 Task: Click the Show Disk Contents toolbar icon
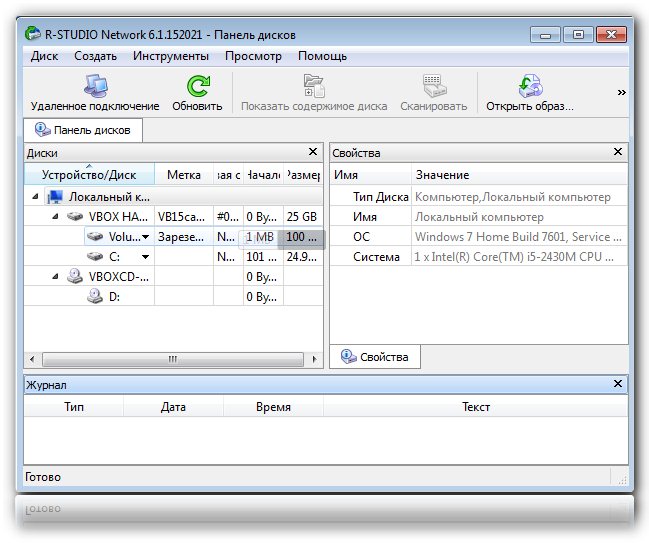click(x=313, y=87)
